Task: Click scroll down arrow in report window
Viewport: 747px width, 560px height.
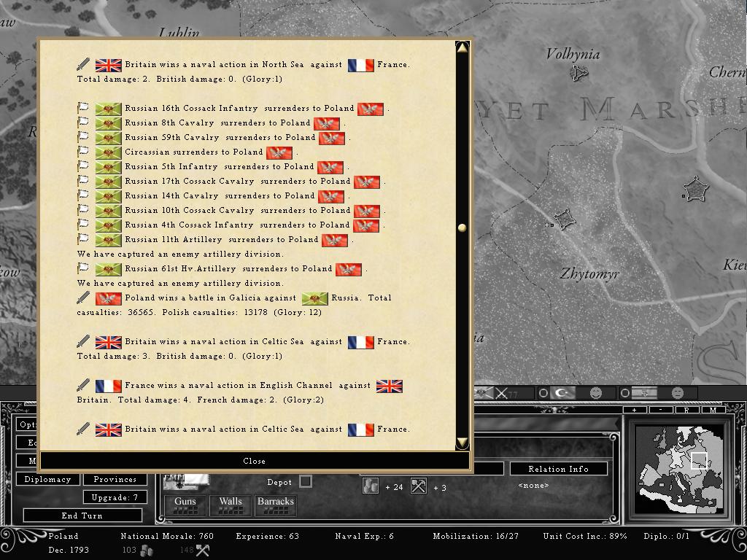Action: [x=462, y=443]
